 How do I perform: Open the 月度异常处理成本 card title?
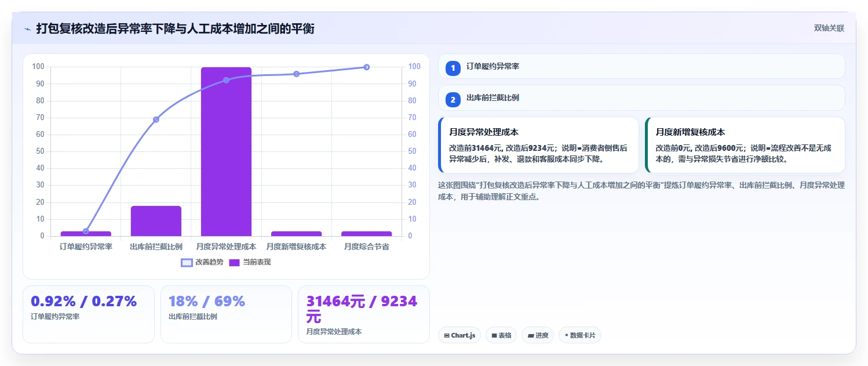tap(484, 132)
